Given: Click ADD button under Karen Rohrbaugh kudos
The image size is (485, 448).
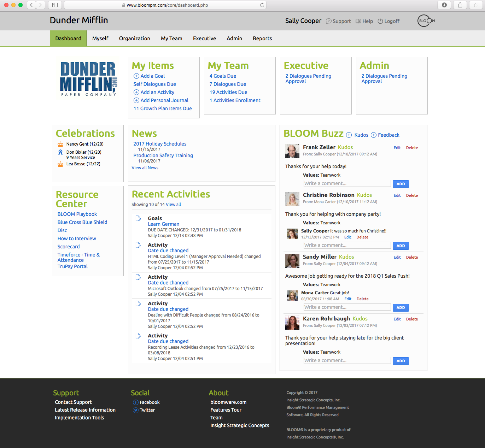Looking at the screenshot, I should pyautogui.click(x=401, y=361).
